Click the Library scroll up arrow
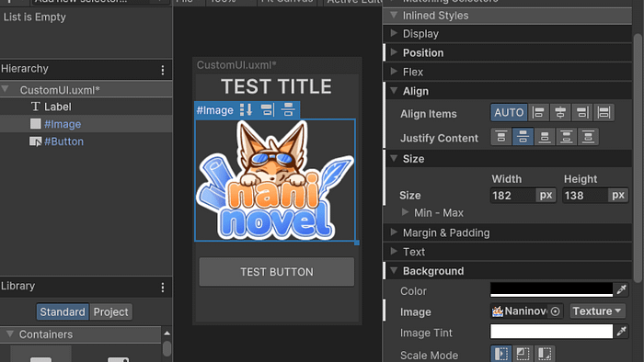 click(x=167, y=333)
